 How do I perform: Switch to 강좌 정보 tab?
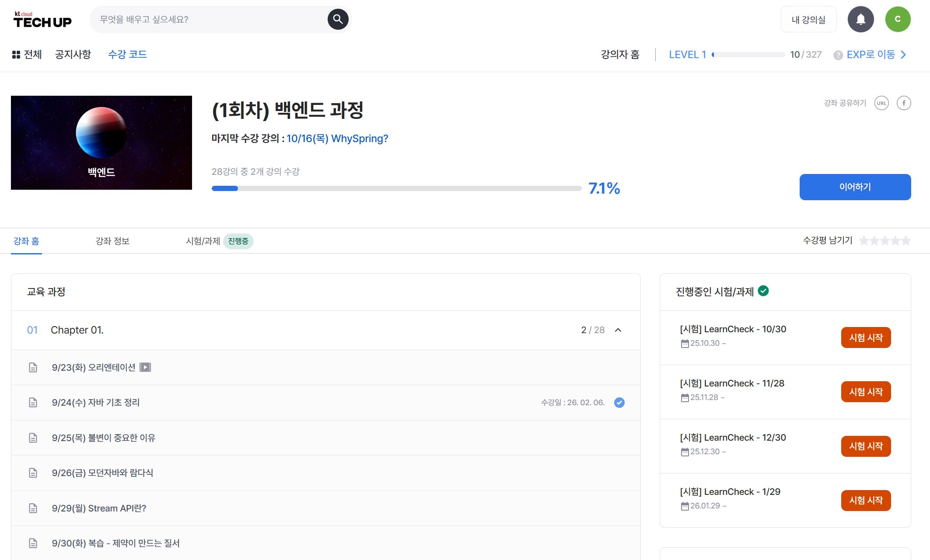point(112,241)
